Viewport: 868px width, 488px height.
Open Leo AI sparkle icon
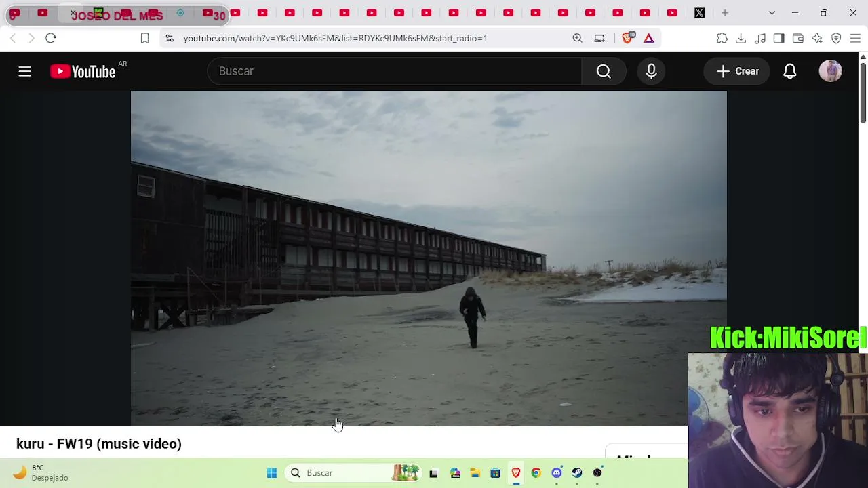817,39
